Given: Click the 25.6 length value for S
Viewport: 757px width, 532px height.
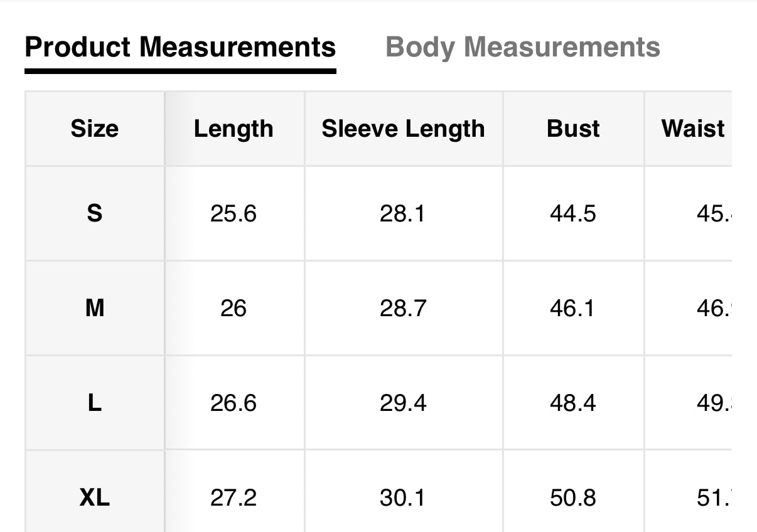Looking at the screenshot, I should (x=234, y=214).
